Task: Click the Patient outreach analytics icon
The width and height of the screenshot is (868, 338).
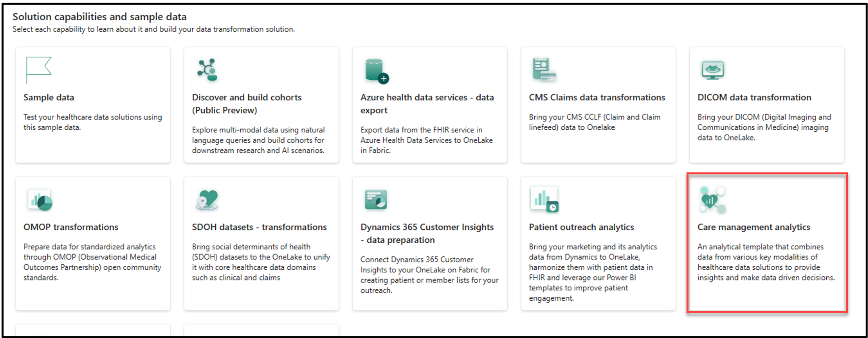Action: (545, 199)
